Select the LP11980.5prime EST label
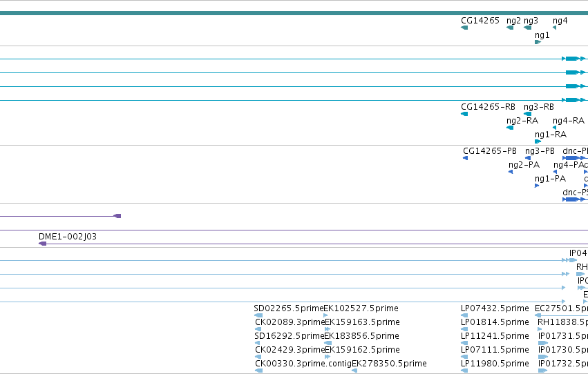Screen dimensions: 588x374 click(x=495, y=364)
